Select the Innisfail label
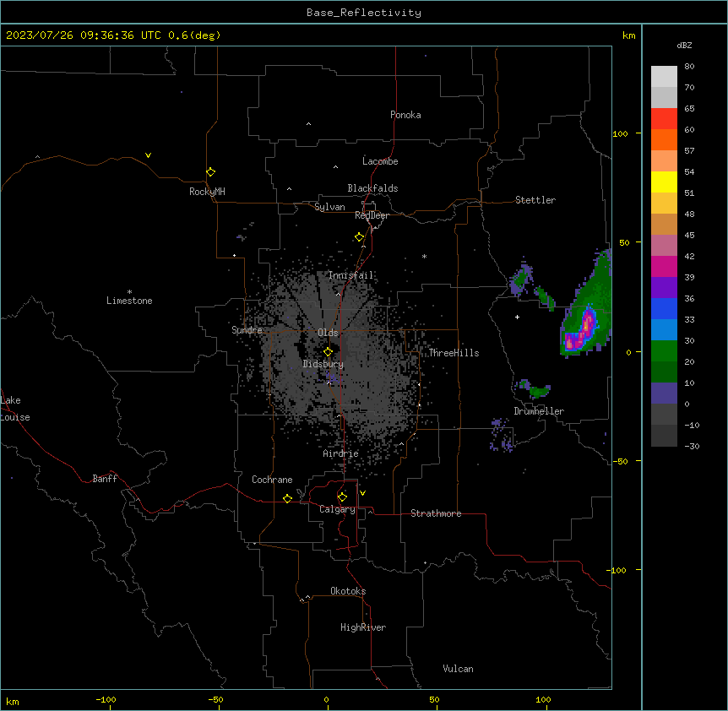Image resolution: width=728 pixels, height=711 pixels. [x=351, y=275]
